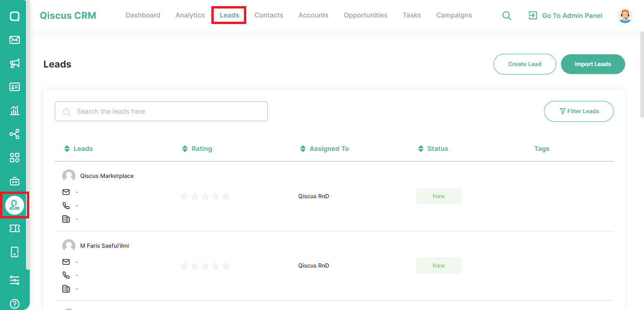644x310 pixels.
Task: Click company building icon in Qiscus Marketplace row
Action: tap(66, 219)
